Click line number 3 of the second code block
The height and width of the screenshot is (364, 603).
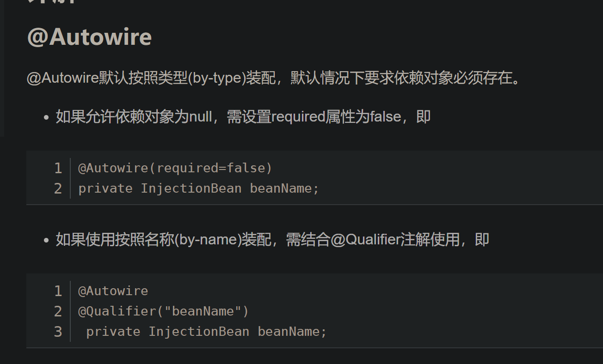click(58, 332)
